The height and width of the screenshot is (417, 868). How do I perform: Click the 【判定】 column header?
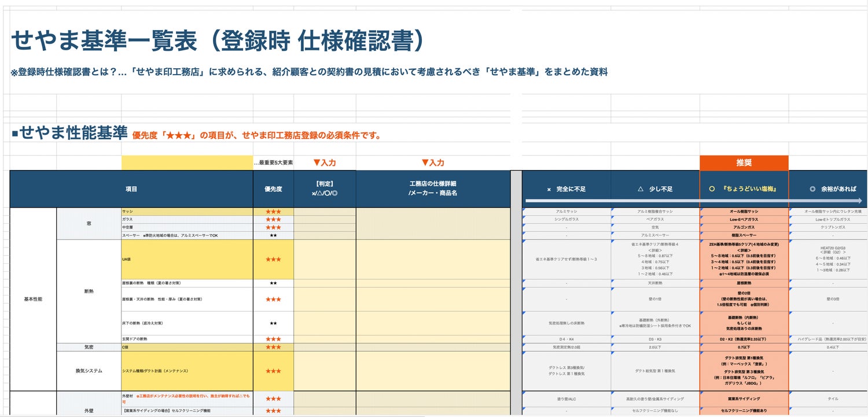click(x=324, y=189)
